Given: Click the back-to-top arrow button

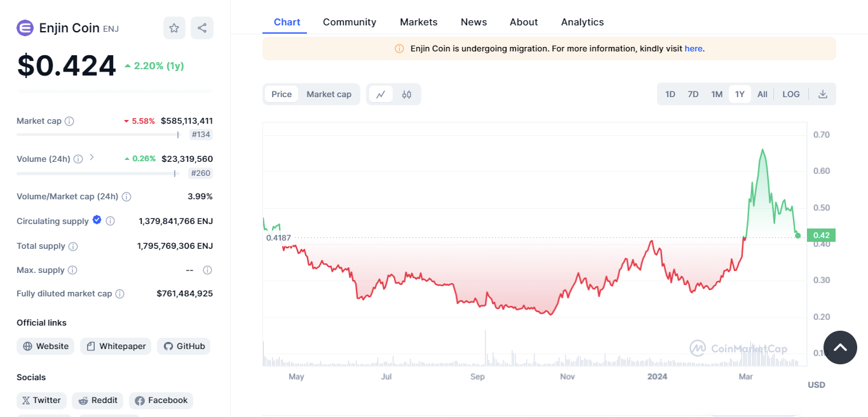Looking at the screenshot, I should click(840, 347).
